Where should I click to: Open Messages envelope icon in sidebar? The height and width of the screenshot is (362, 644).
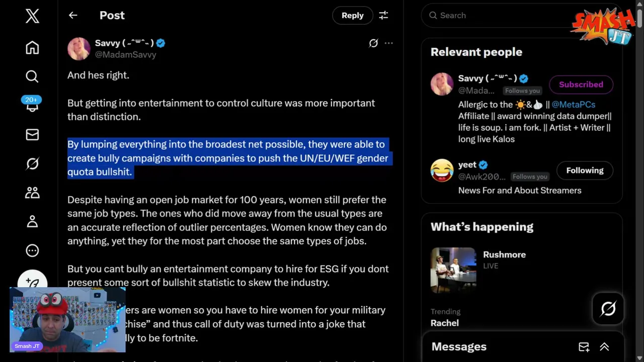[32, 135]
